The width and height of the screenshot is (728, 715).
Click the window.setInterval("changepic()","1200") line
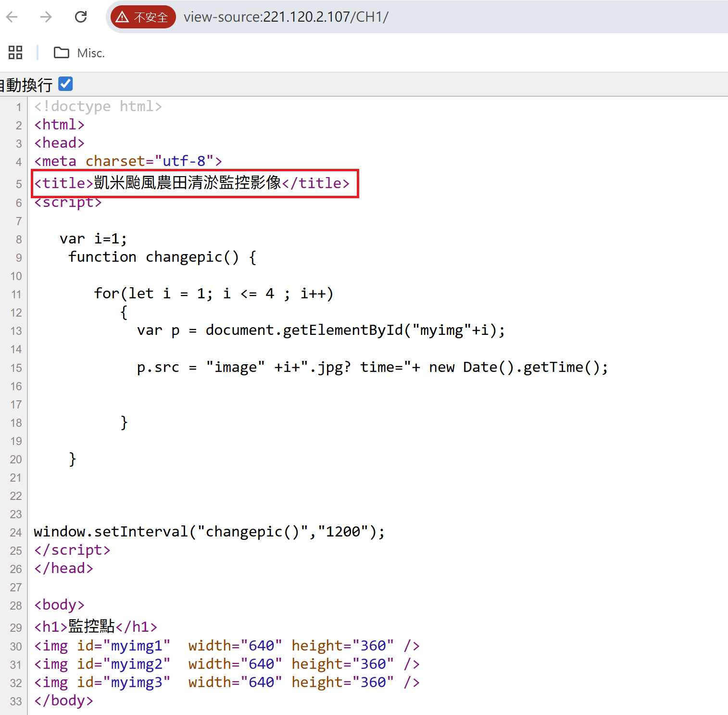pos(210,532)
